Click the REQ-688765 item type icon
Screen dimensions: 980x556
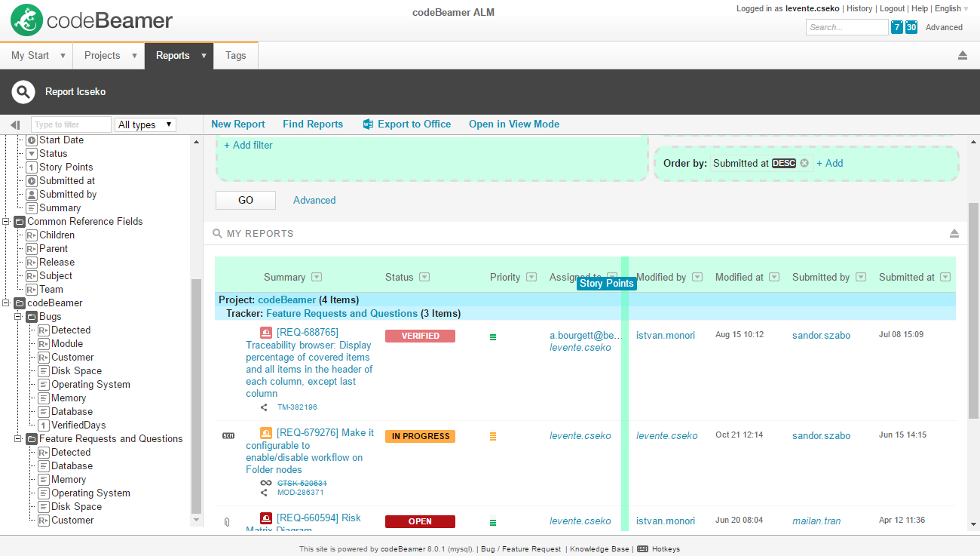266,333
